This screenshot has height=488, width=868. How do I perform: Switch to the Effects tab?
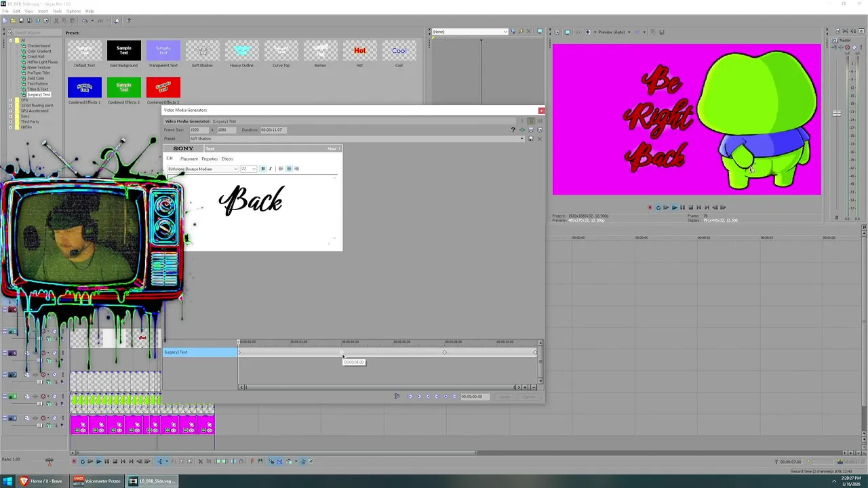[x=227, y=159]
